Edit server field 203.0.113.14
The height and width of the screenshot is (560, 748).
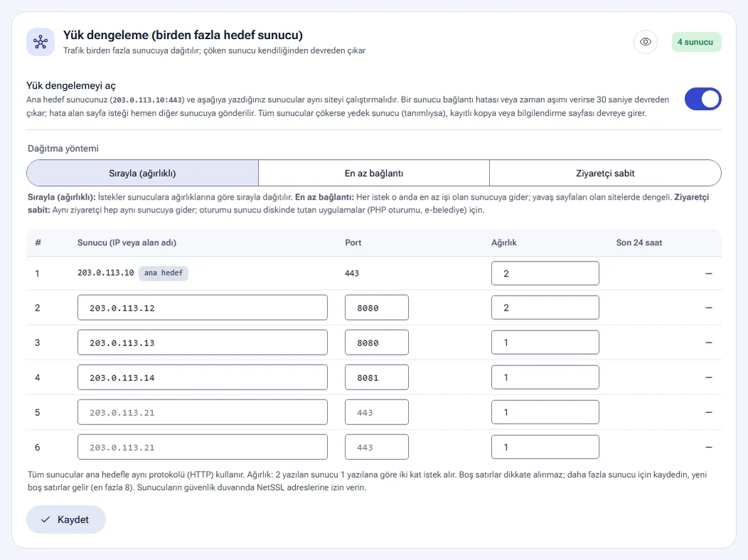pos(202,377)
